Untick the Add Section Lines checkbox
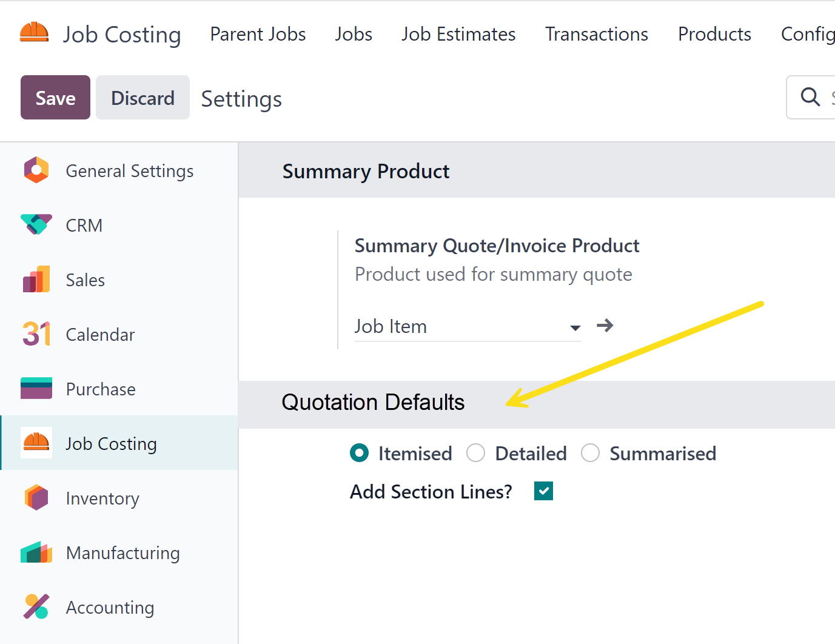Viewport: 835px width, 644px height. coord(543,491)
